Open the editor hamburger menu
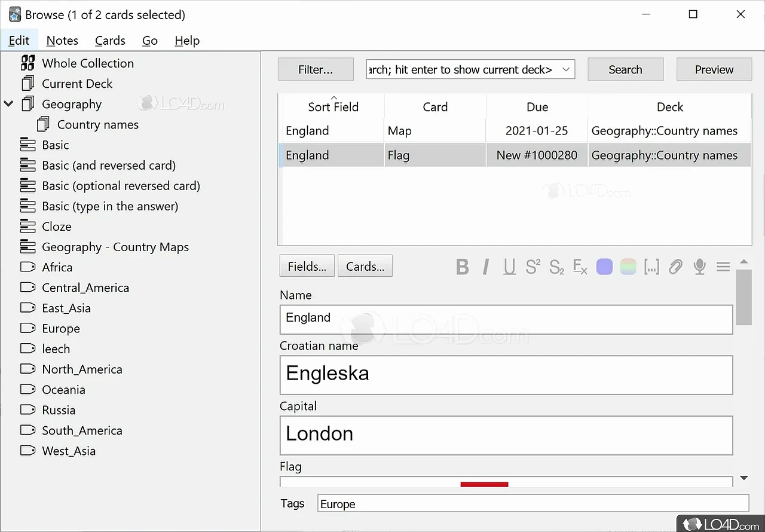Image resolution: width=765 pixels, height=532 pixels. 723,267
